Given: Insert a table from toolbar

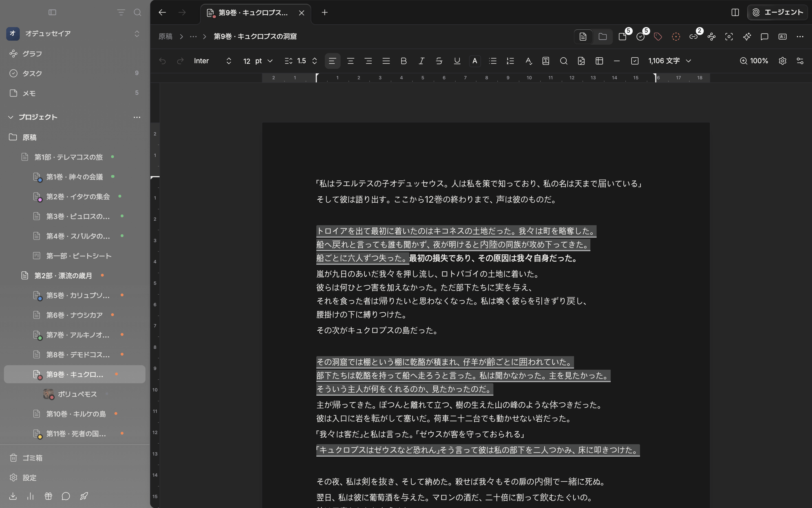Looking at the screenshot, I should click(599, 61).
